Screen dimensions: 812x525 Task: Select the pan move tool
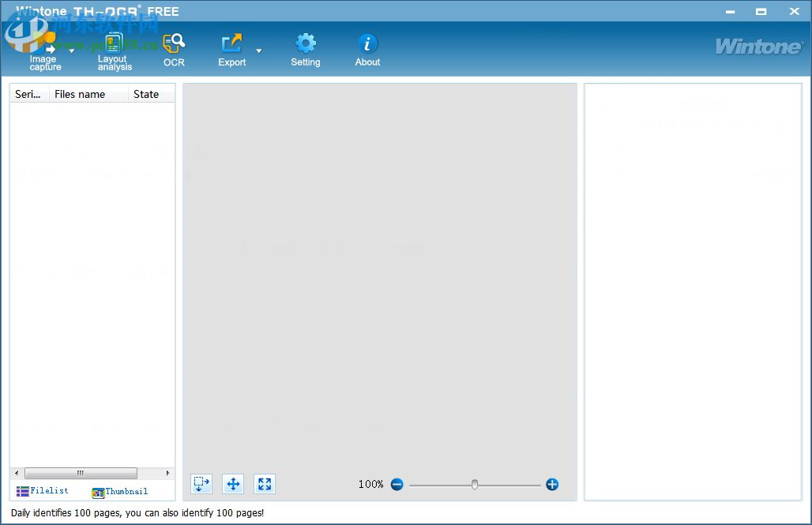pos(233,484)
